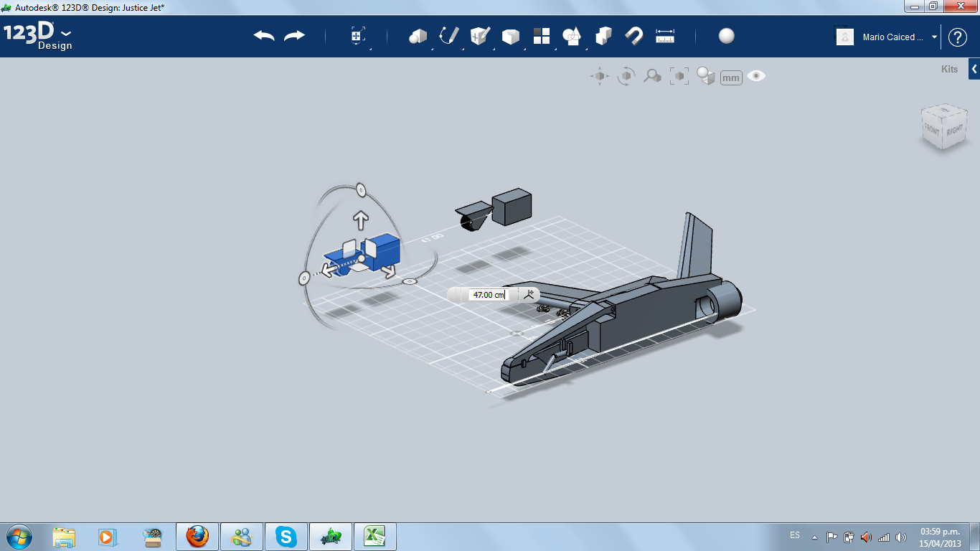
Task: Open the ES language indicator
Action: coord(795,535)
